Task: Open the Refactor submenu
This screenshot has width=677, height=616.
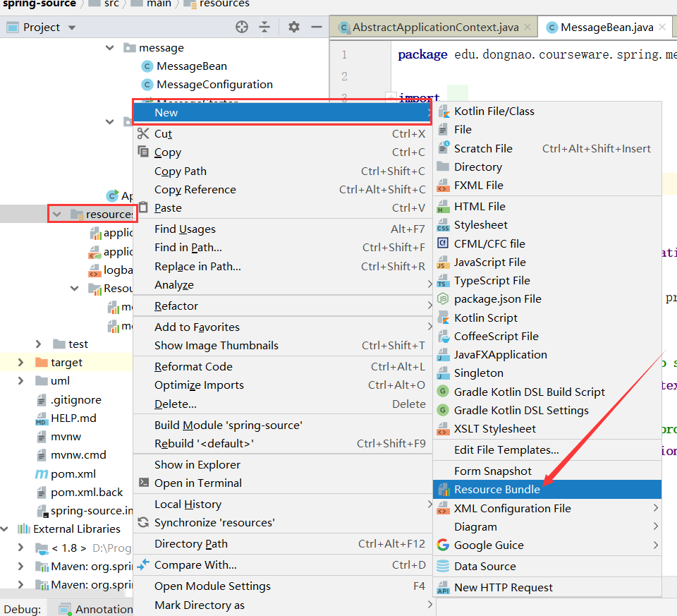Action: [283, 306]
